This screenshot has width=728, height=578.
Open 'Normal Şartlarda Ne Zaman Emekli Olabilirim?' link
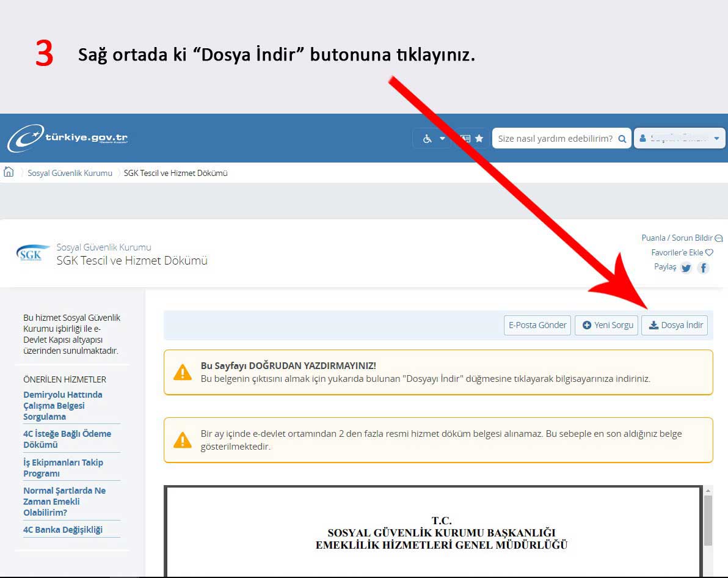click(x=65, y=502)
